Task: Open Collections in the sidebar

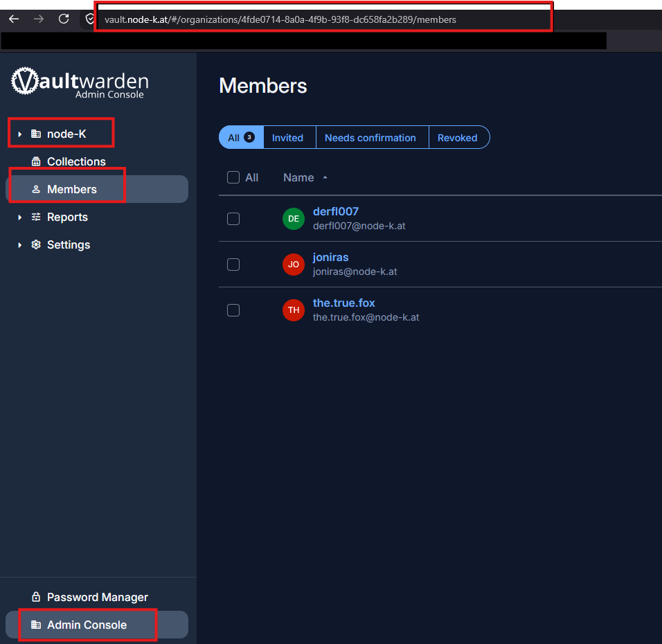Action: point(97,161)
